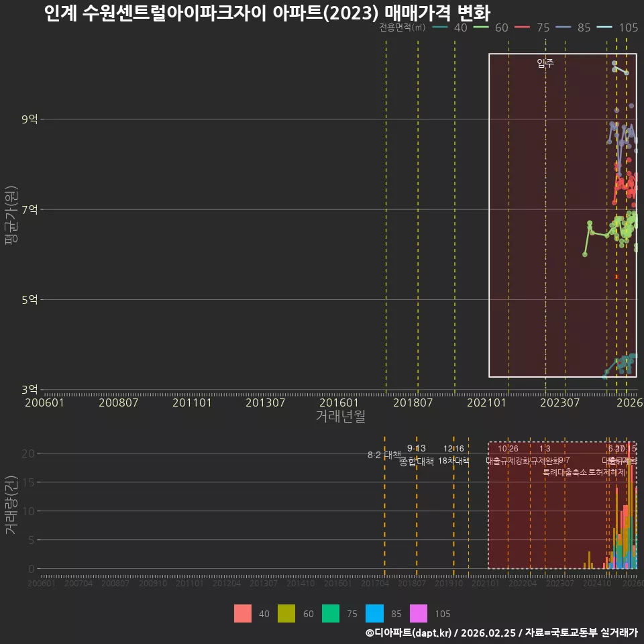
Task: Click the salmon 40 swatch in bottom legend
Action: (x=243, y=614)
